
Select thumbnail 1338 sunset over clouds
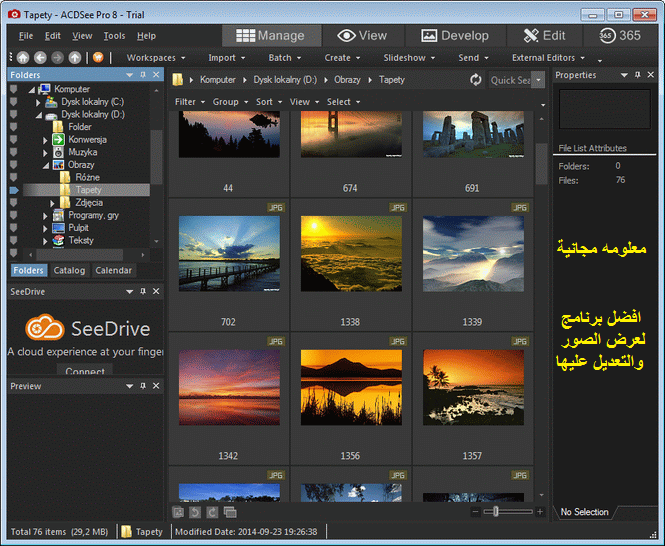click(351, 254)
